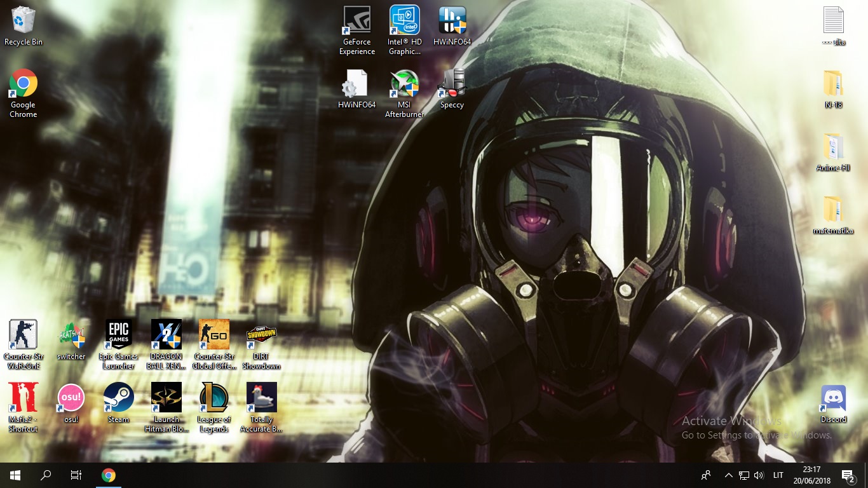
Task: Open GeForce Experience desktop shortcut
Action: point(357,30)
